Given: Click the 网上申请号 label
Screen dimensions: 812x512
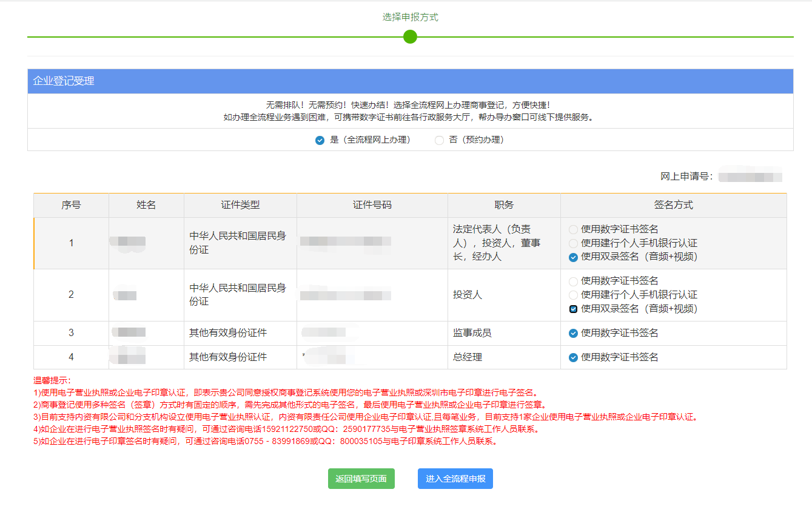Looking at the screenshot, I should tap(687, 177).
